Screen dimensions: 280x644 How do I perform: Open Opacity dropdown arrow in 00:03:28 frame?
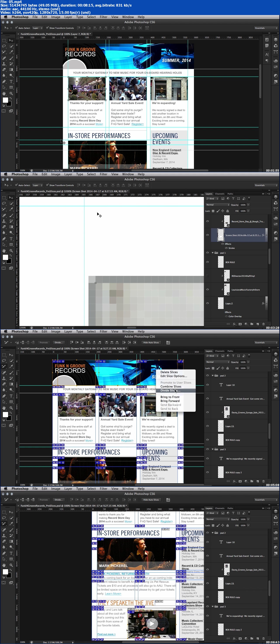point(248,205)
